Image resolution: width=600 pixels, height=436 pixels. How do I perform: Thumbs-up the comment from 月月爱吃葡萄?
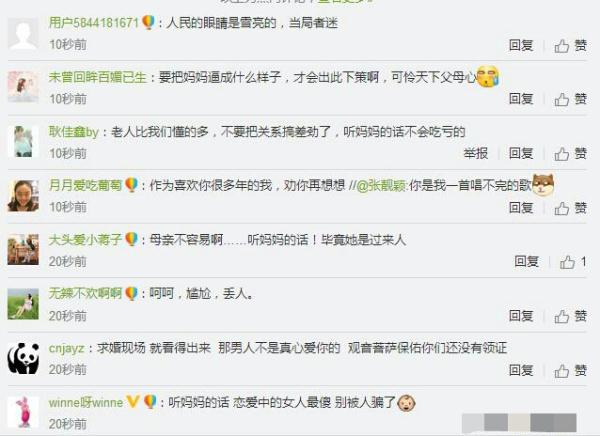point(571,208)
